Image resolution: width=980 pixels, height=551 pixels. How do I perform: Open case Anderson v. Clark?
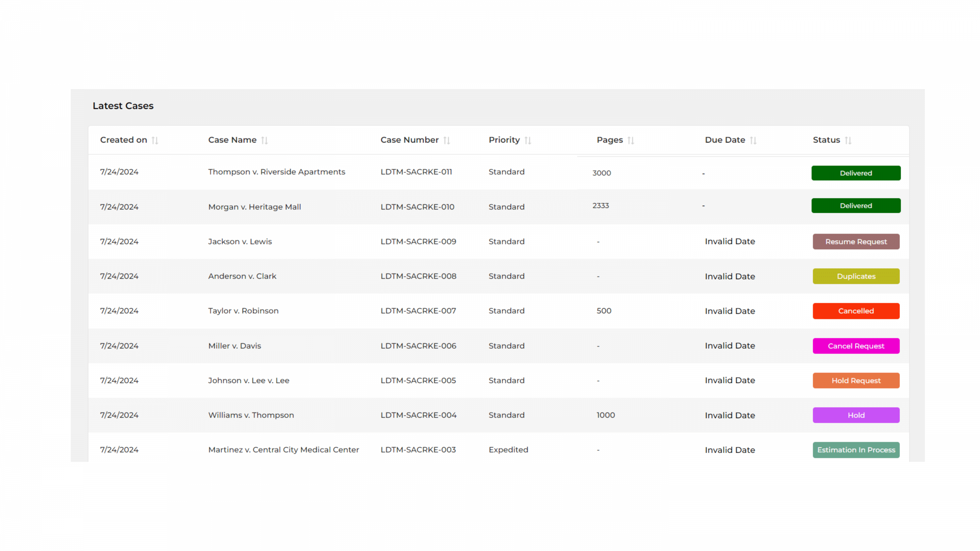242,276
